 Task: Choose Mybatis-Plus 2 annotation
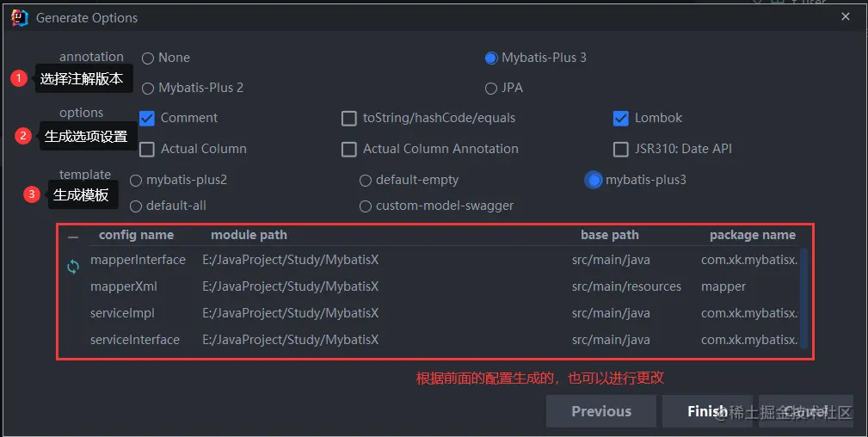click(x=148, y=88)
